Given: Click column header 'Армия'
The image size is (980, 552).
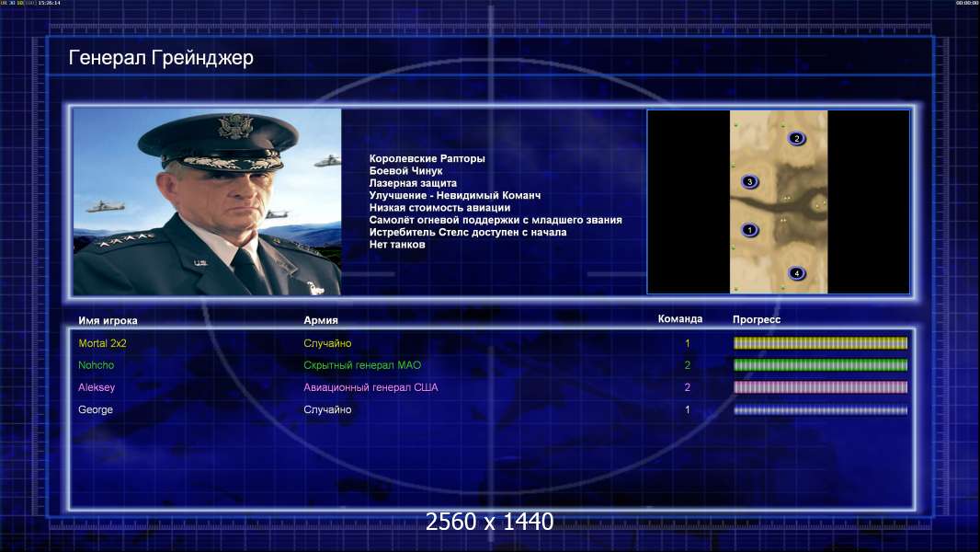Looking at the screenshot, I should tap(321, 320).
